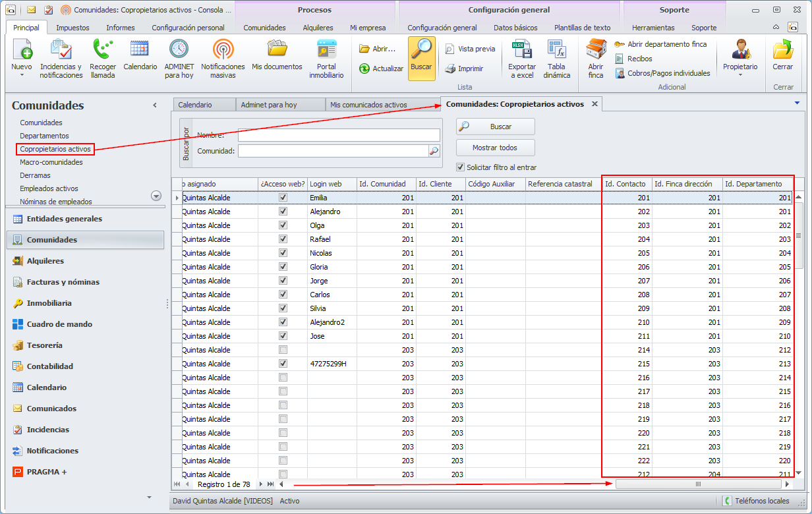Open Tabla dinámica tool
This screenshot has height=514, width=812.
(x=557, y=50)
